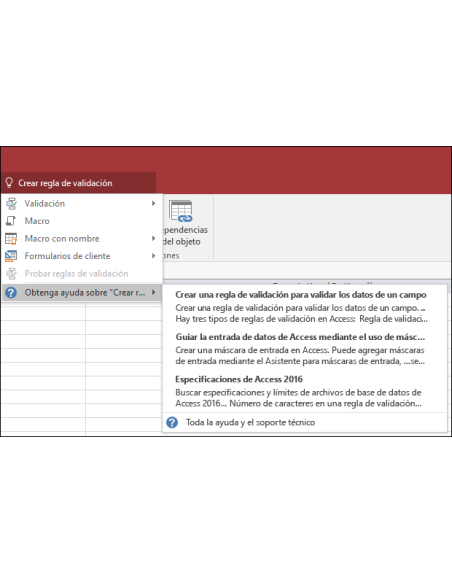Select the Validación menu entry
Image resolution: width=452 pixels, height=584 pixels.
82,203
